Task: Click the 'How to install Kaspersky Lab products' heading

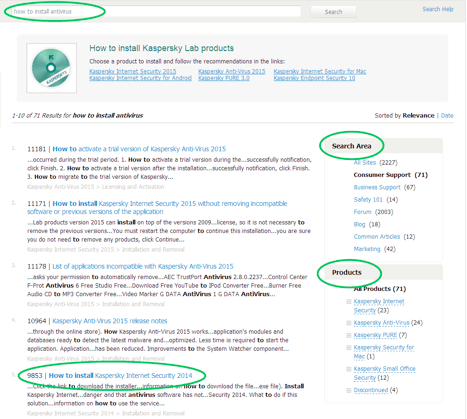Action: 161,48
